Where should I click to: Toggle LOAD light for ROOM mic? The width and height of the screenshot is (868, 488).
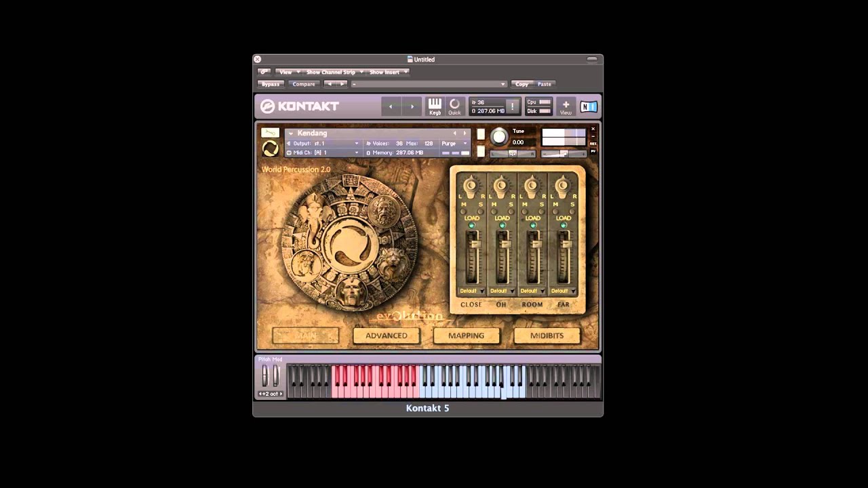coord(533,225)
